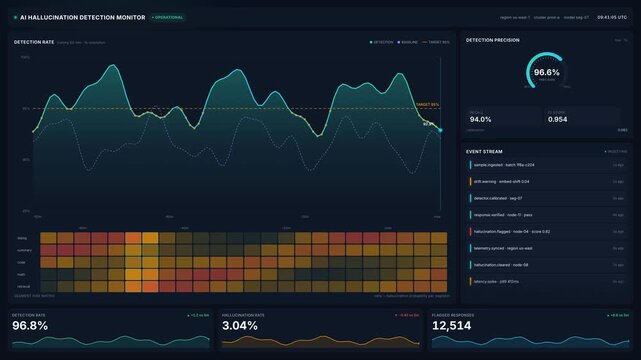Click the 3.04% hallucination rate value
Screen dimensions: 641x360
(x=240, y=326)
